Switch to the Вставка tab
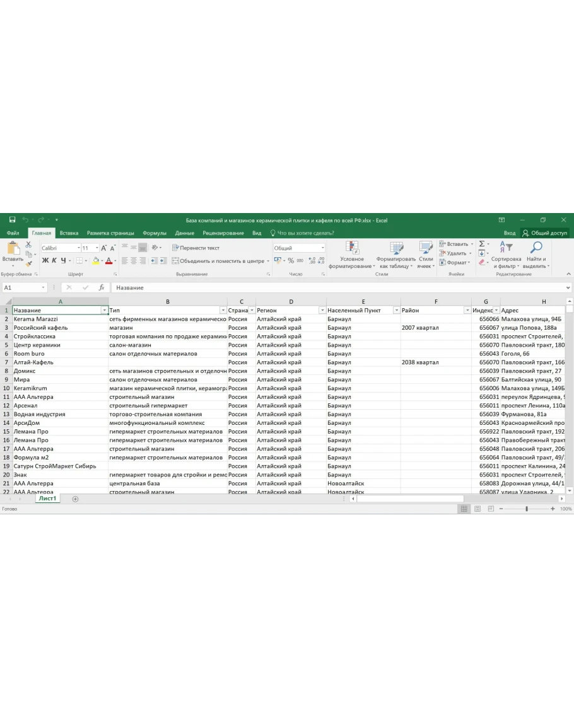The height and width of the screenshot is (728, 574). 69,233
